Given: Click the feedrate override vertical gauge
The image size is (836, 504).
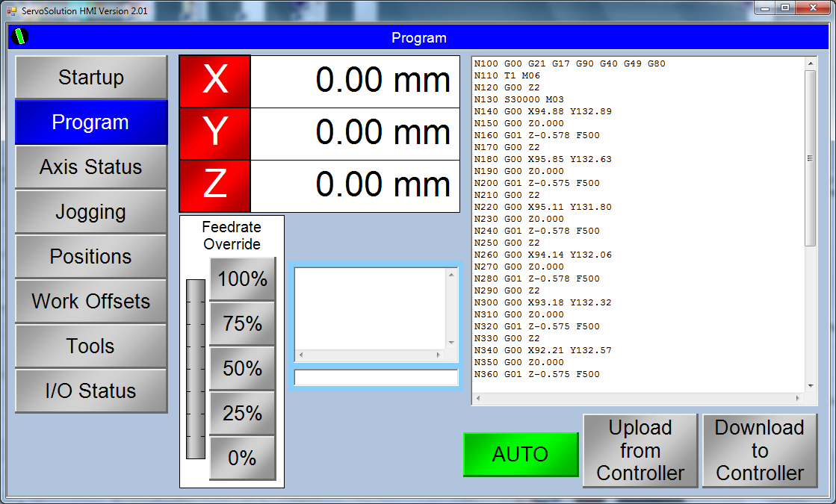Looking at the screenshot, I should (195, 369).
